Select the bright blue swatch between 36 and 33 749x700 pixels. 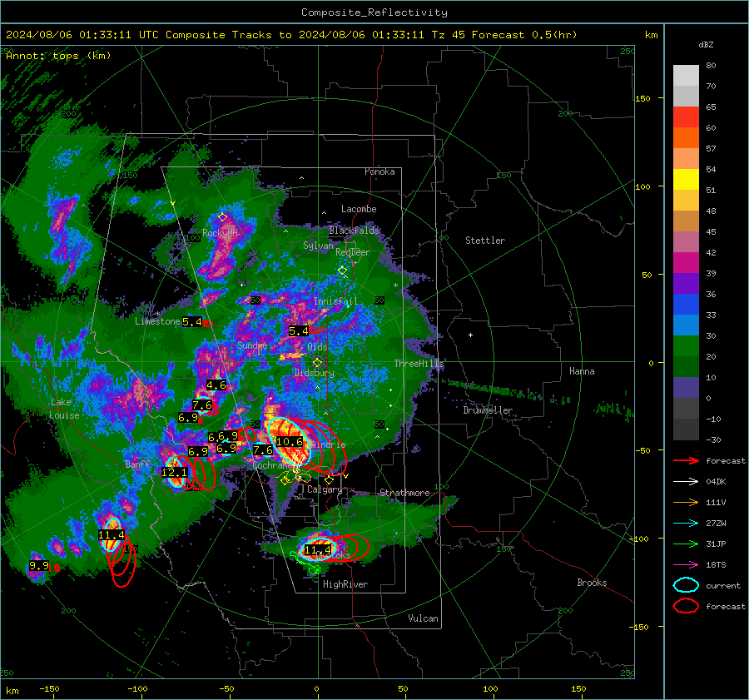pos(686,305)
